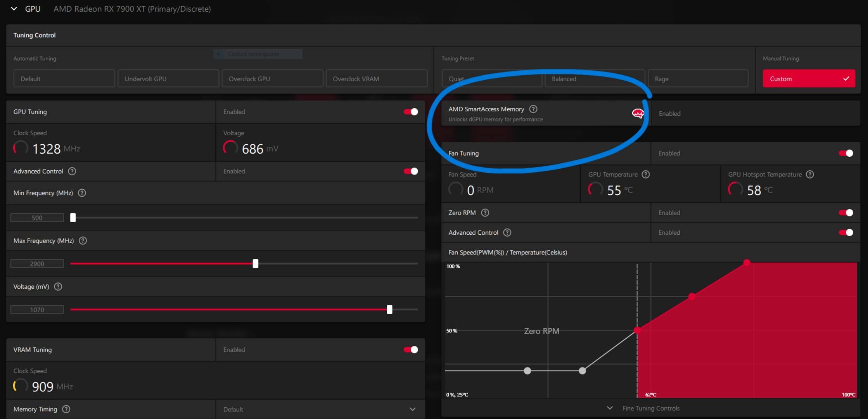868x419 pixels.
Task: Open help for Zero RPM
Action: (485, 213)
